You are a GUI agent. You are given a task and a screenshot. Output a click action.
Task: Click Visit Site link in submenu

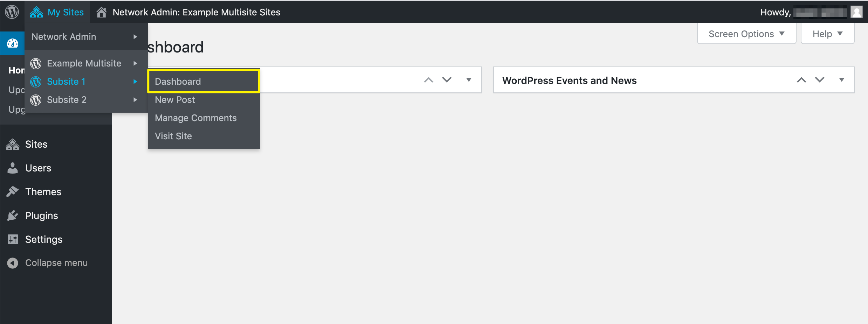coord(173,136)
